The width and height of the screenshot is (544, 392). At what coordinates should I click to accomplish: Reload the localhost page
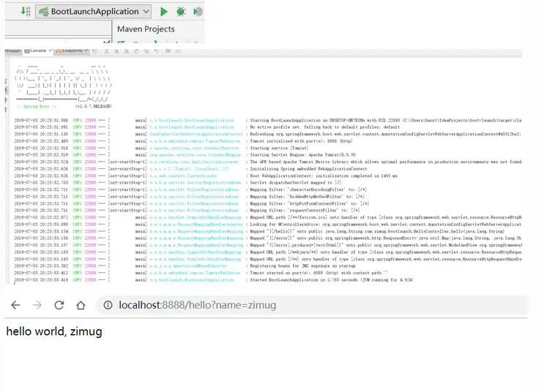pos(59,305)
